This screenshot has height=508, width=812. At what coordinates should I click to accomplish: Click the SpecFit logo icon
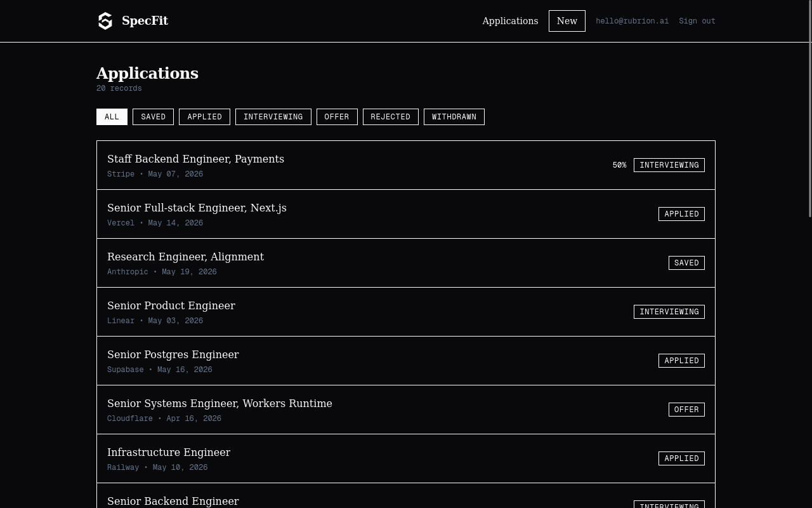click(x=105, y=21)
